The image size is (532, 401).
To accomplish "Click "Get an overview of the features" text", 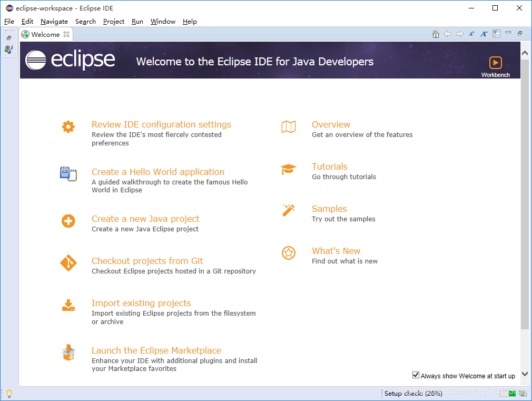I will coord(362,135).
